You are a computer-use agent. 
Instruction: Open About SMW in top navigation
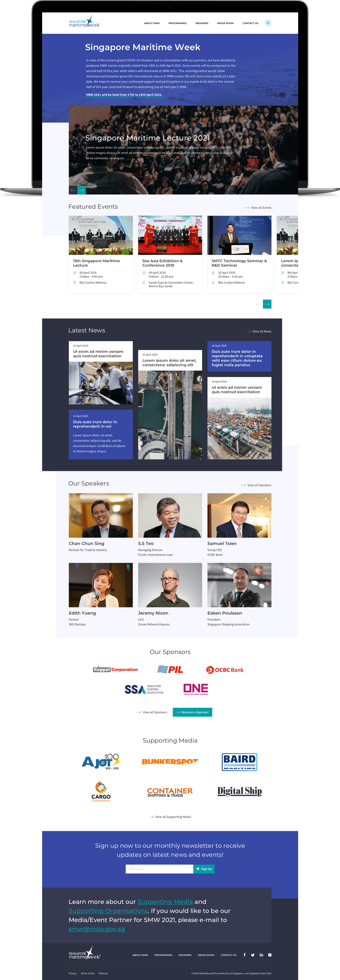[152, 23]
